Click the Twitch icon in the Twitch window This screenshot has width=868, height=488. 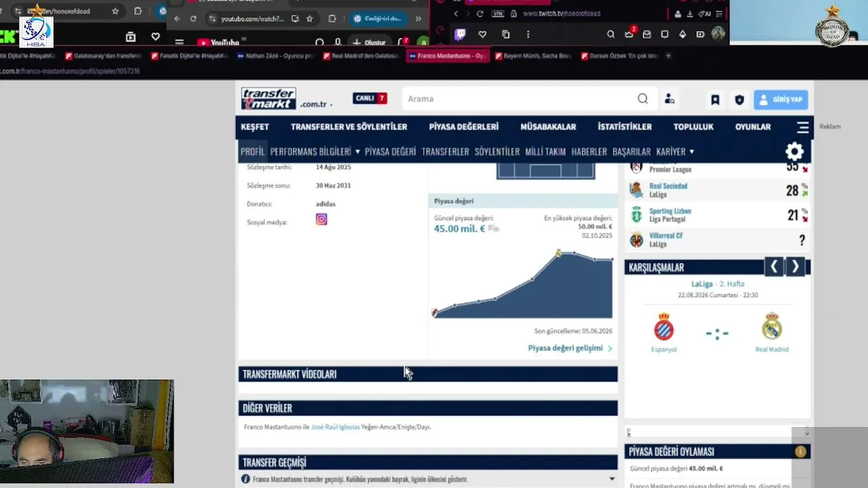460,34
